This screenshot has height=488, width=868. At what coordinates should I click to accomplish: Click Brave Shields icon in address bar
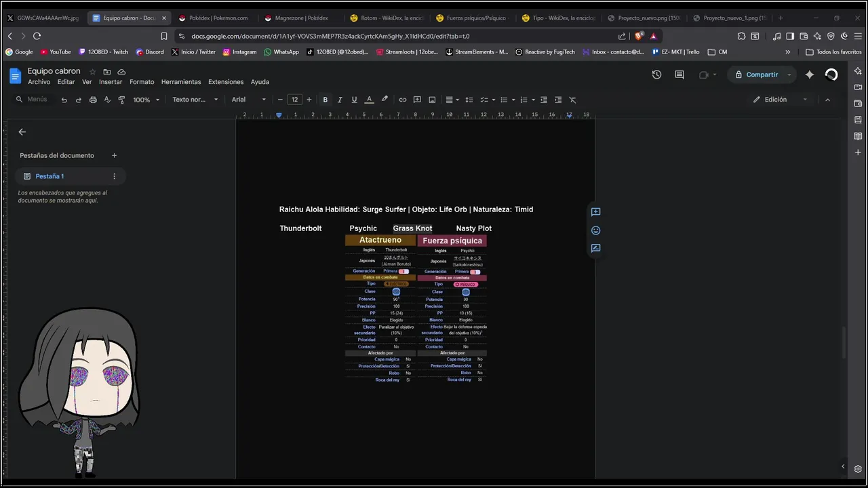coord(638,36)
